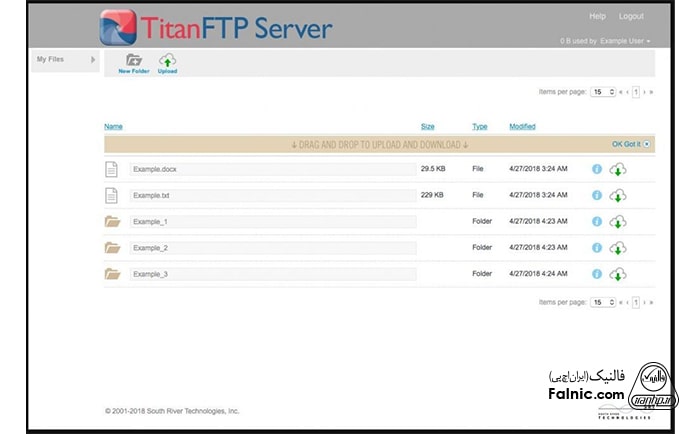Viewport: 694px width, 434px height.
Task: Expand the My Files sidebar panel
Action: (93, 60)
